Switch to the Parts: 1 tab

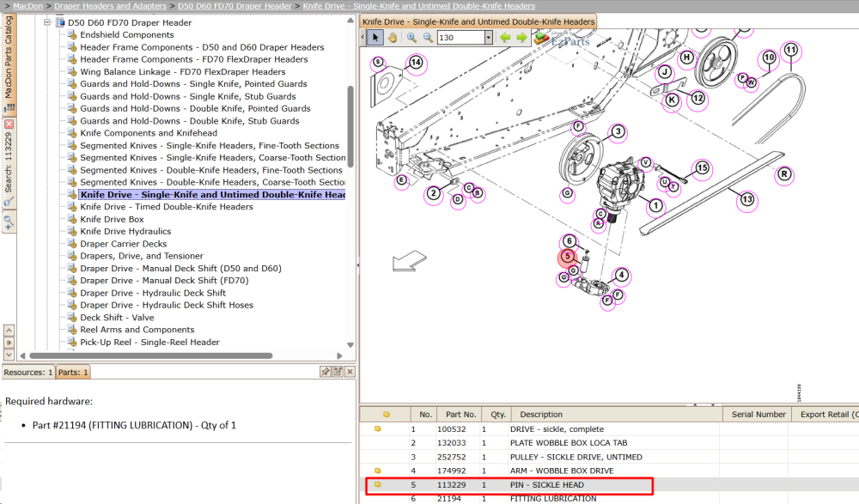(x=73, y=372)
